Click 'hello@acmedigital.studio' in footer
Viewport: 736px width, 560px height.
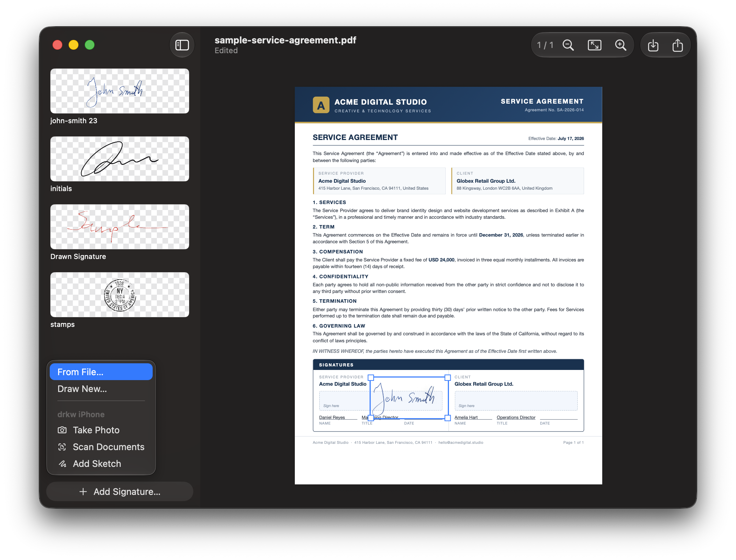461,442
